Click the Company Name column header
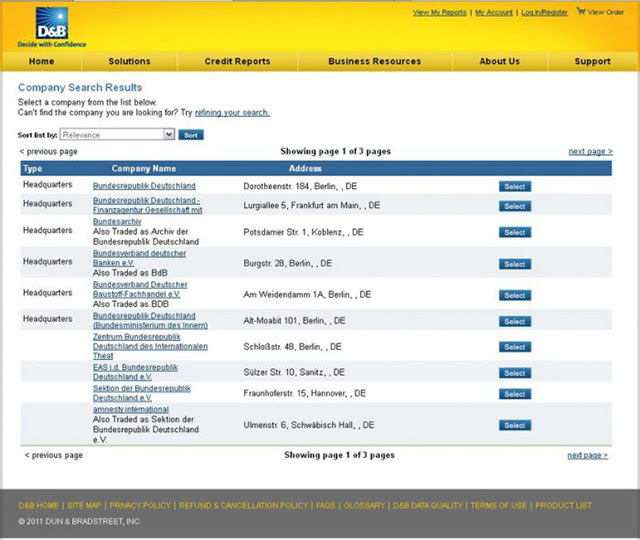The width and height of the screenshot is (640, 540). click(x=143, y=169)
